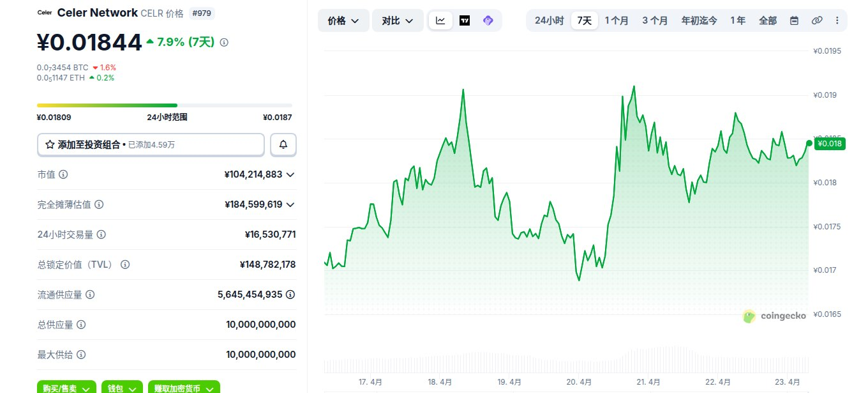Select 24小时 time range
The height and width of the screenshot is (393, 868).
coord(549,20)
